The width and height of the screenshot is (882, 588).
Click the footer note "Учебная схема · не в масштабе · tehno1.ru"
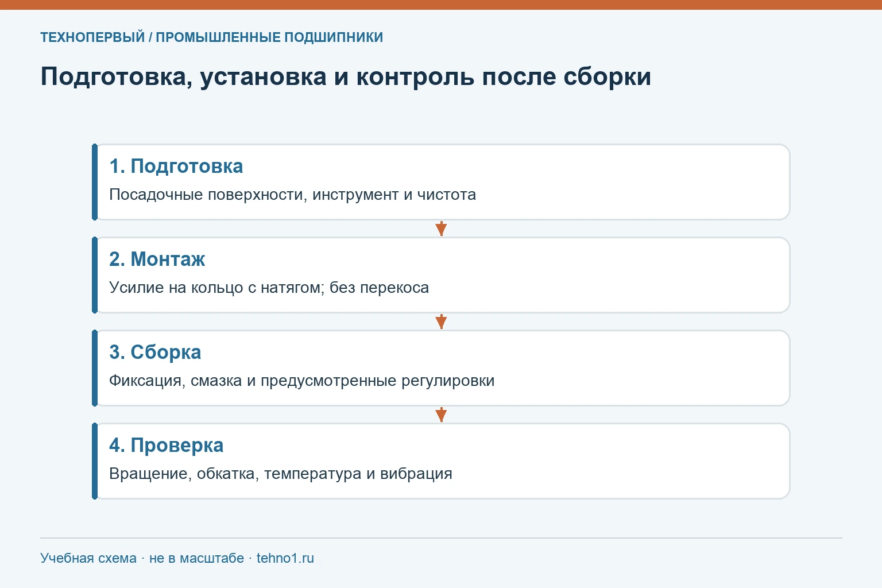[x=177, y=558]
